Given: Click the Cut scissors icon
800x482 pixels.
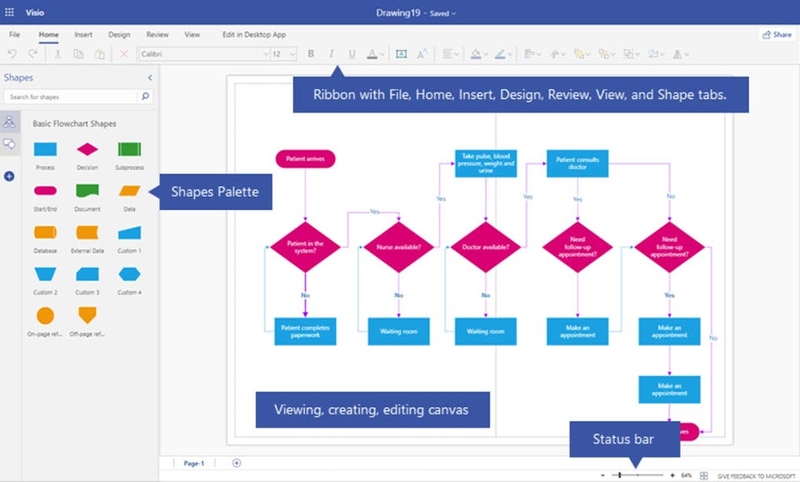Looking at the screenshot, I should (x=58, y=54).
